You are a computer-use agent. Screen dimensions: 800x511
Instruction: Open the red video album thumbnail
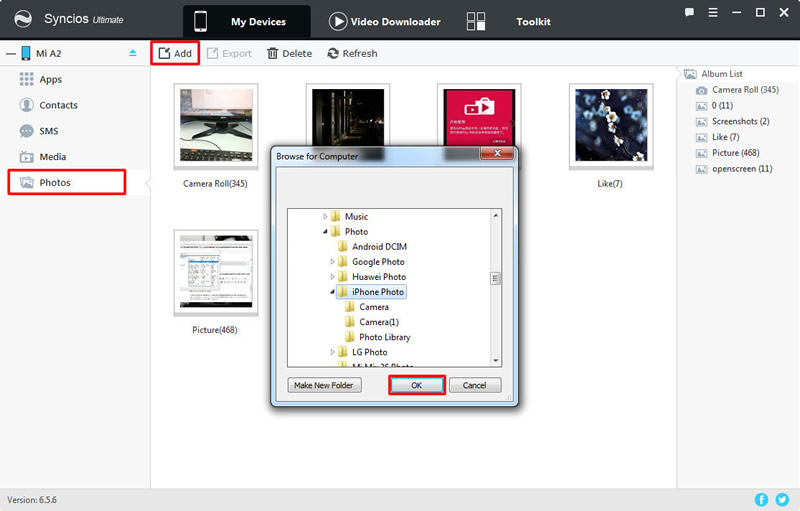pyautogui.click(x=479, y=115)
